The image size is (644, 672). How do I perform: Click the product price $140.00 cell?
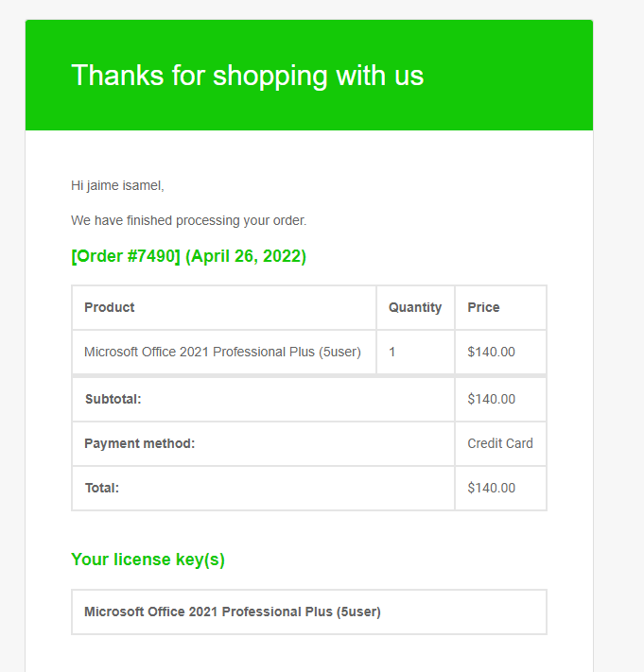(492, 352)
